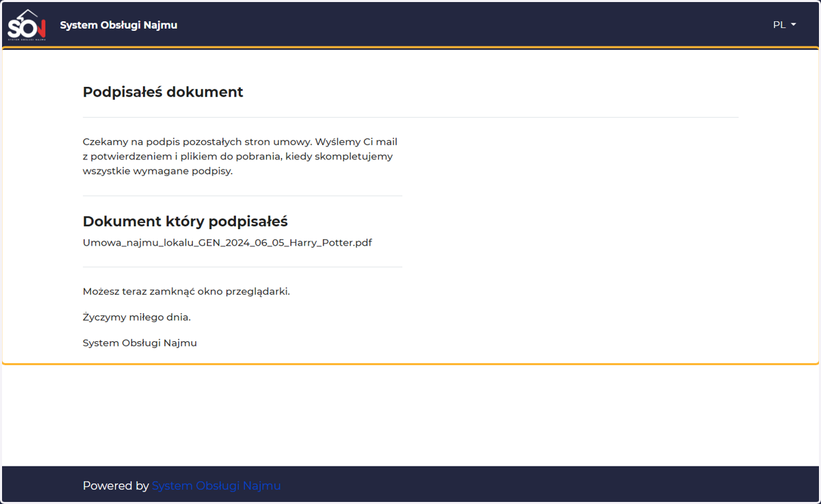This screenshot has height=504, width=821.
Task: Click the paragraph starting Czekamy na podpis
Action: point(240,157)
